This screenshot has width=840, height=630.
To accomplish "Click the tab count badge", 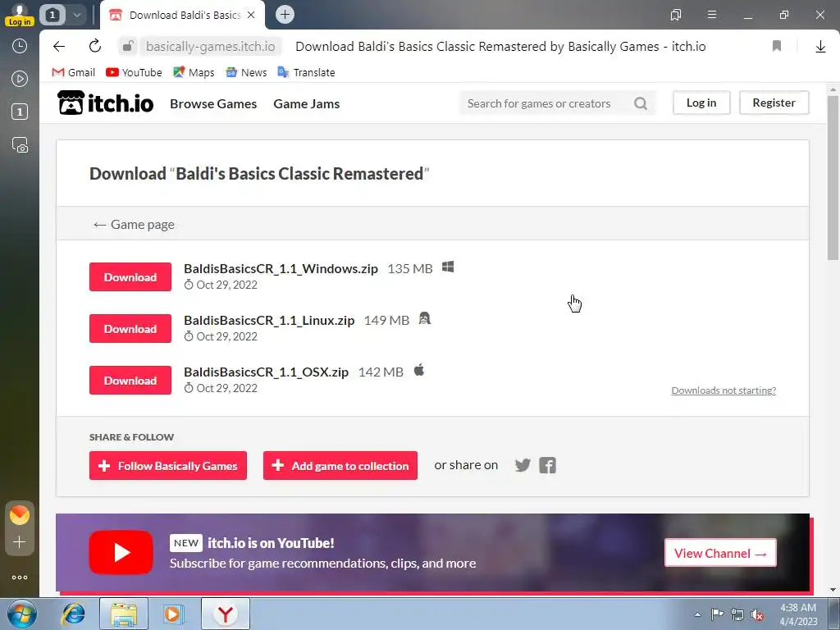I will point(52,15).
